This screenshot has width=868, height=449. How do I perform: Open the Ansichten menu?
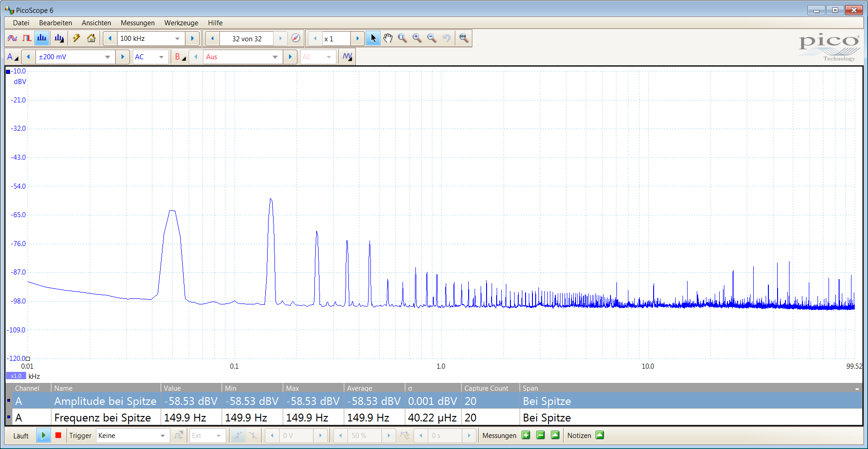96,23
